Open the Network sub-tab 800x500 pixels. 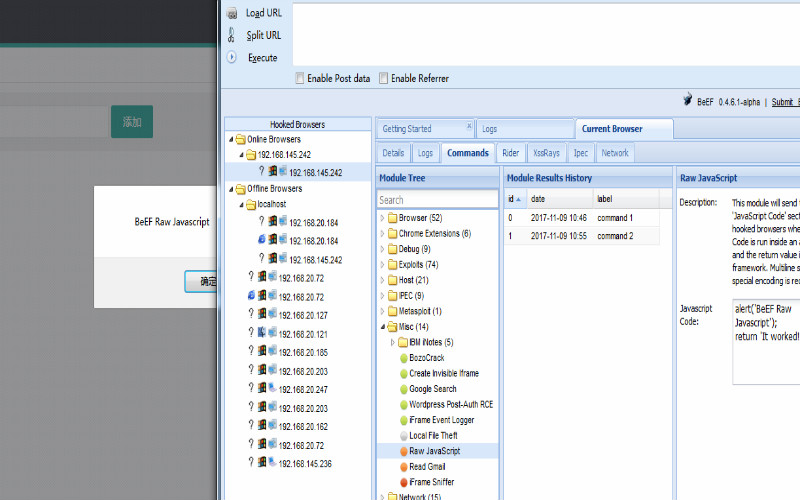[x=615, y=153]
